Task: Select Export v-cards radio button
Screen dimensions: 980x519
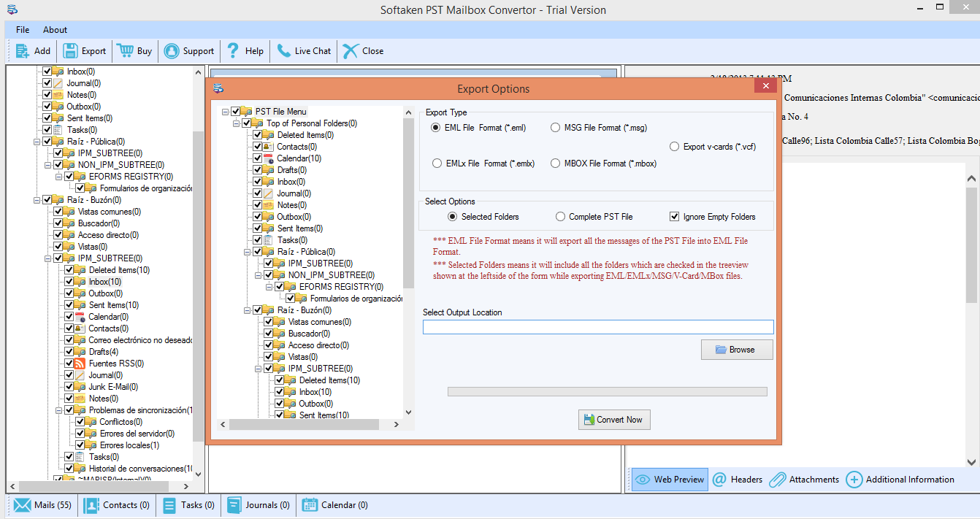Action: click(x=675, y=147)
